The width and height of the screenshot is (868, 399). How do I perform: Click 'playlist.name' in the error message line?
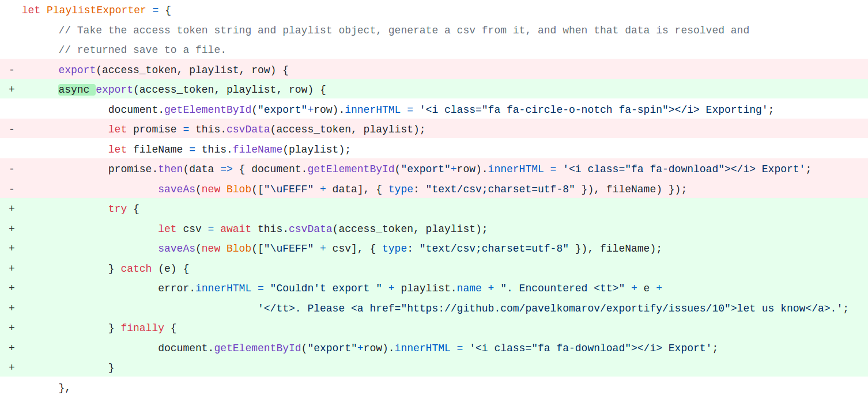[x=441, y=288]
